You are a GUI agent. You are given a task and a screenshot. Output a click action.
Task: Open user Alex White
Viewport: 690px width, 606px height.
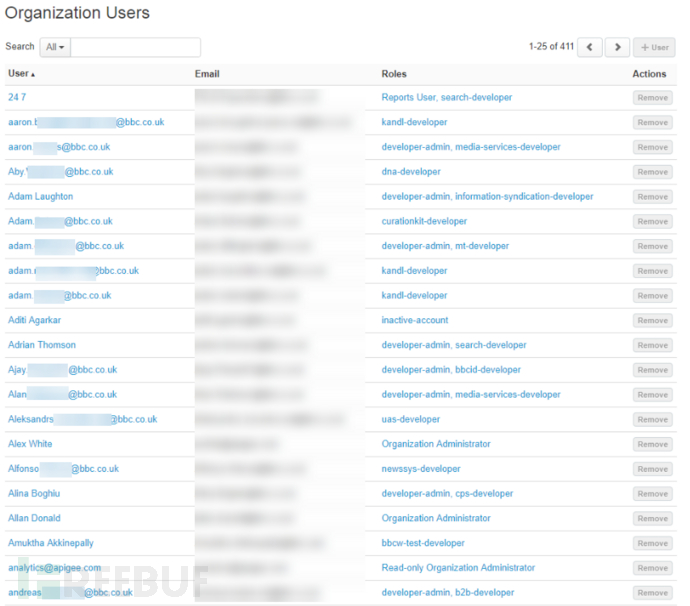[30, 444]
